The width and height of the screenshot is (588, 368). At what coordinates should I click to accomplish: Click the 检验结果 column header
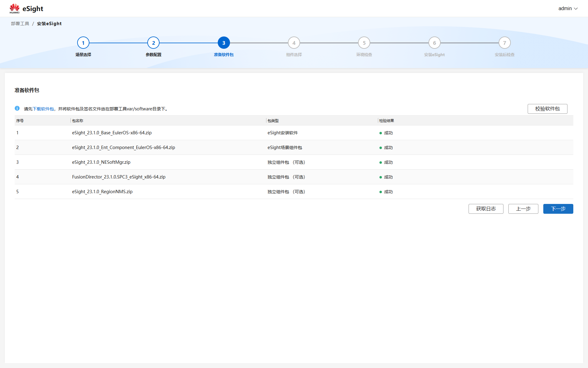pyautogui.click(x=386, y=121)
